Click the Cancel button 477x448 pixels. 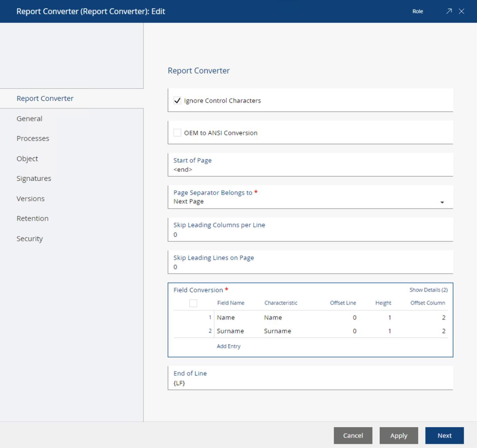tap(353, 435)
